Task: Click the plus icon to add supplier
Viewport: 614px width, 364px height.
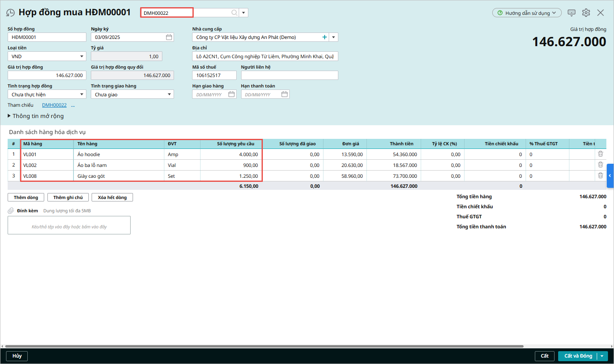Action: point(325,37)
